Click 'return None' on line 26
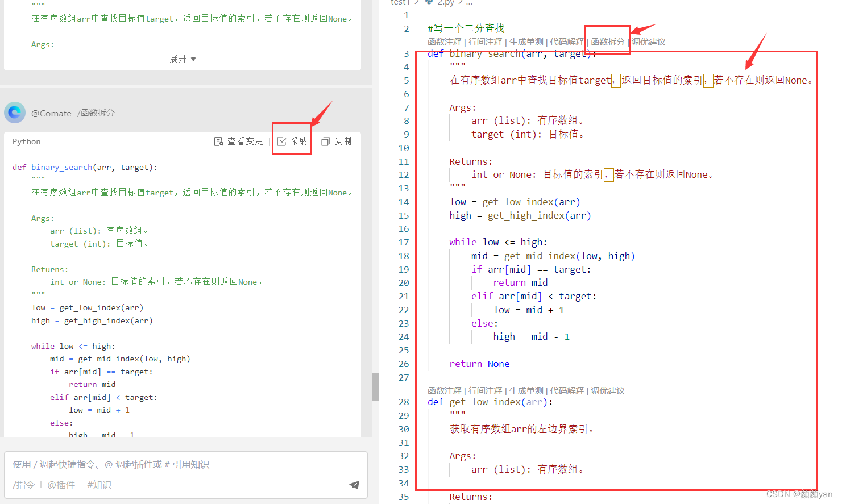Screen dimensions: 846x504 coord(479,364)
